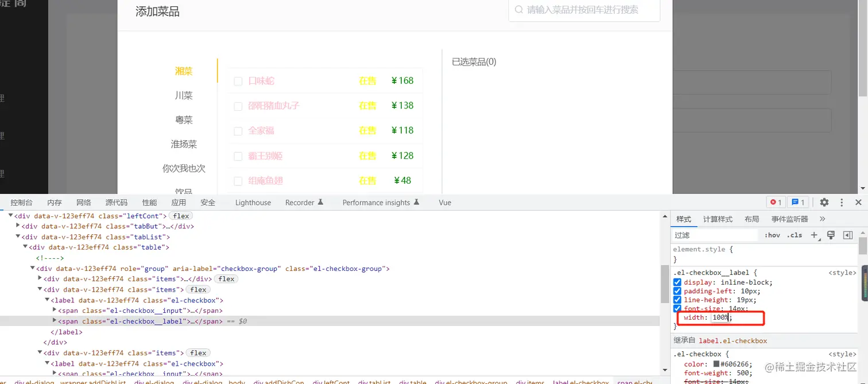This screenshot has width=868, height=384.
Task: Close the DevTools panel
Action: click(x=858, y=202)
